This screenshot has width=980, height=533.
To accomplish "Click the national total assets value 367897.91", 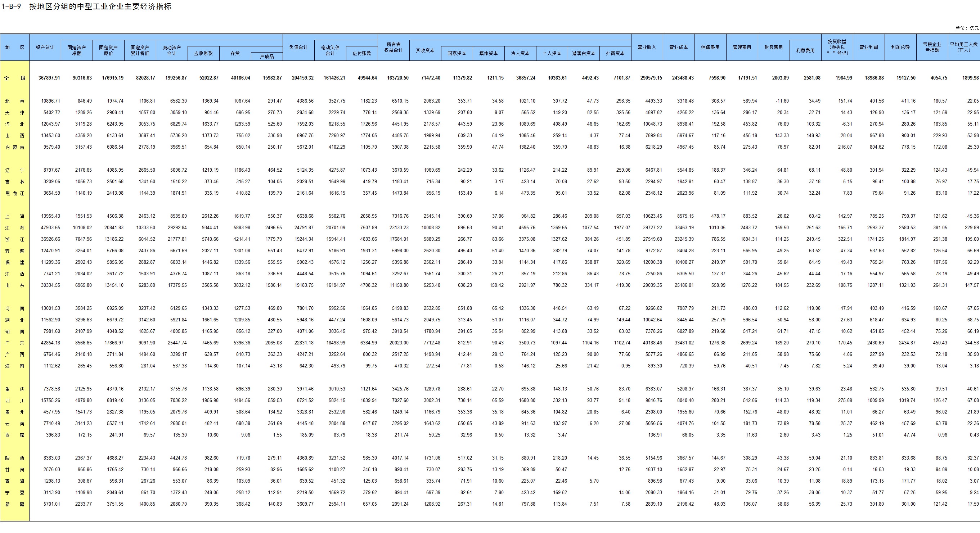I will (x=49, y=78).
